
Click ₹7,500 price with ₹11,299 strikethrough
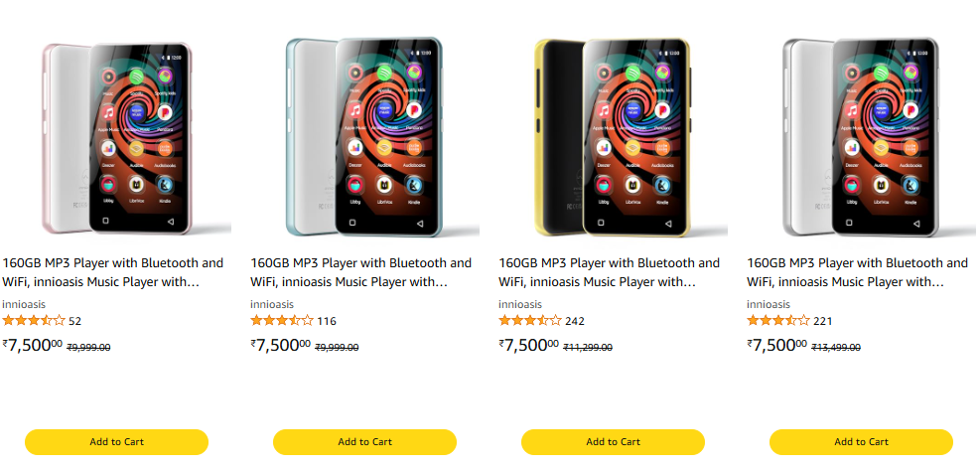pyautogui.click(x=529, y=345)
